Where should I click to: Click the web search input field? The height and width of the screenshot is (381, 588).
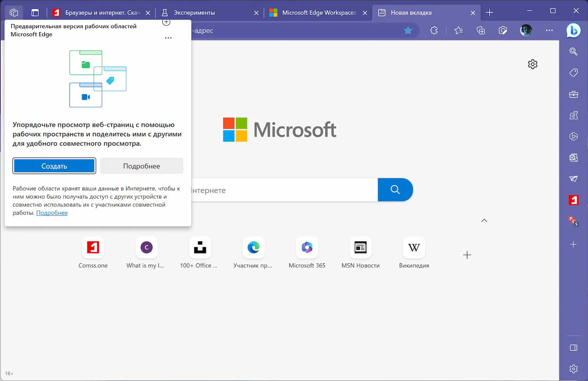point(284,190)
